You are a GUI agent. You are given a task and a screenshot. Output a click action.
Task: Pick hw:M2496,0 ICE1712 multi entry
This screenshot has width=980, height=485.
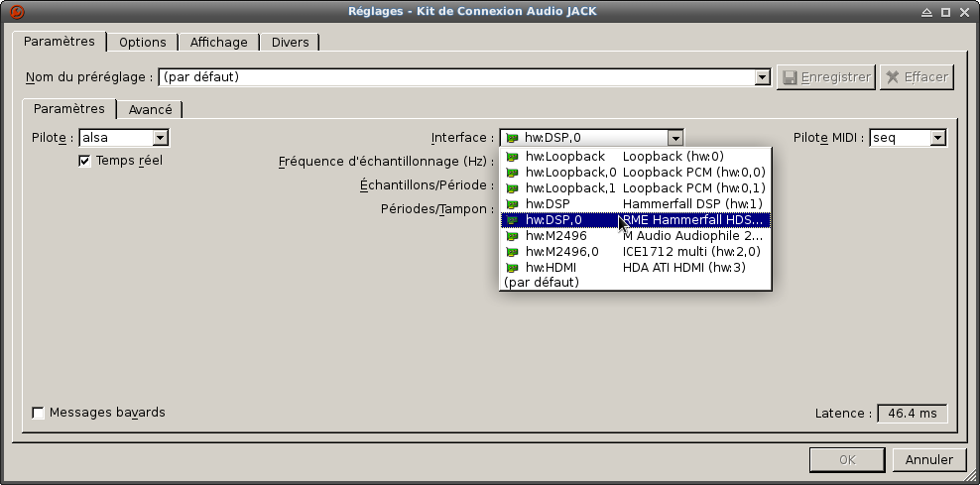pyautogui.click(x=636, y=252)
